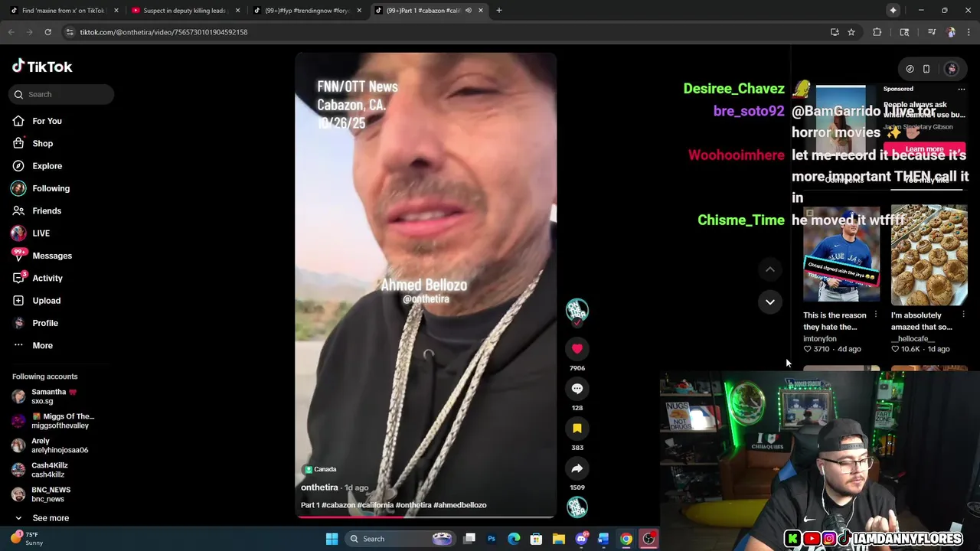Image resolution: width=980 pixels, height=551 pixels.
Task: Open the Arely account
Action: (x=50, y=445)
